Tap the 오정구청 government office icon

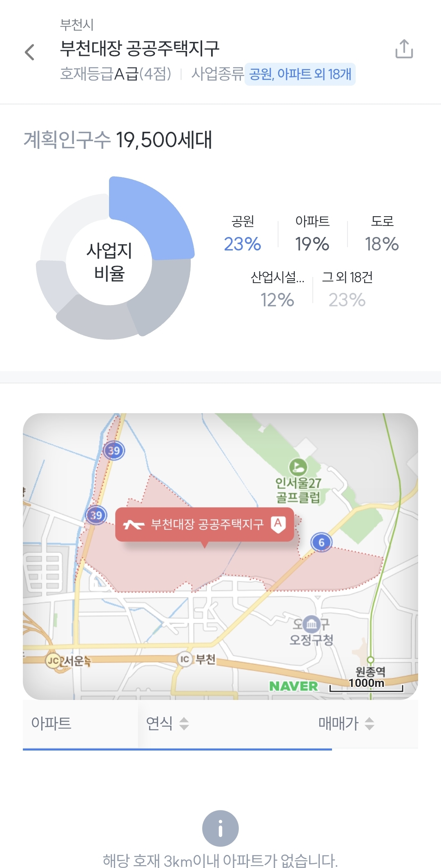pyautogui.click(x=311, y=624)
